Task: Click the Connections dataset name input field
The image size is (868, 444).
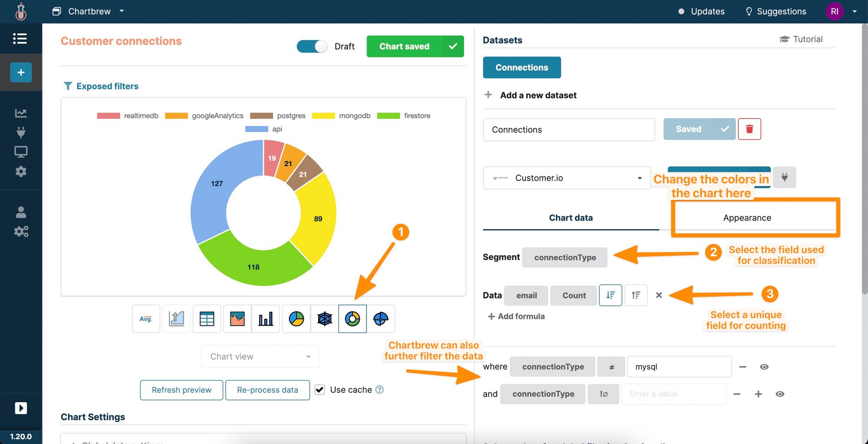Action: tap(569, 129)
